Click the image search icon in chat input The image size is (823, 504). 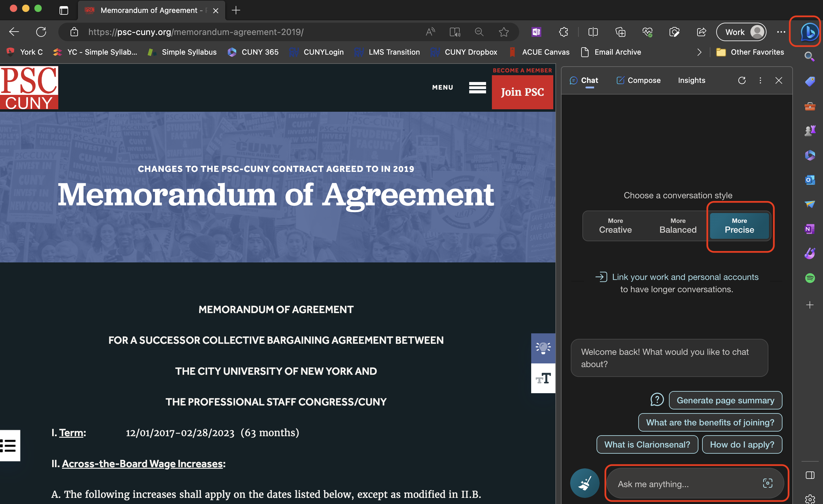coord(768,485)
